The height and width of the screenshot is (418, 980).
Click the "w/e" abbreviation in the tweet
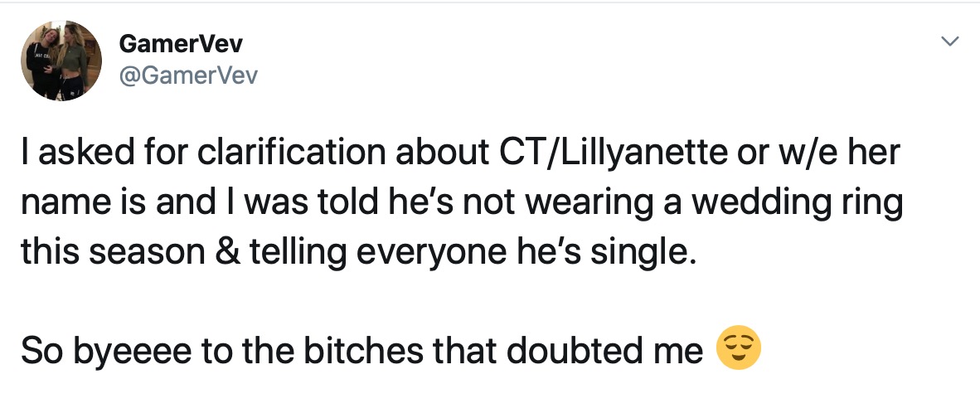tap(787, 156)
